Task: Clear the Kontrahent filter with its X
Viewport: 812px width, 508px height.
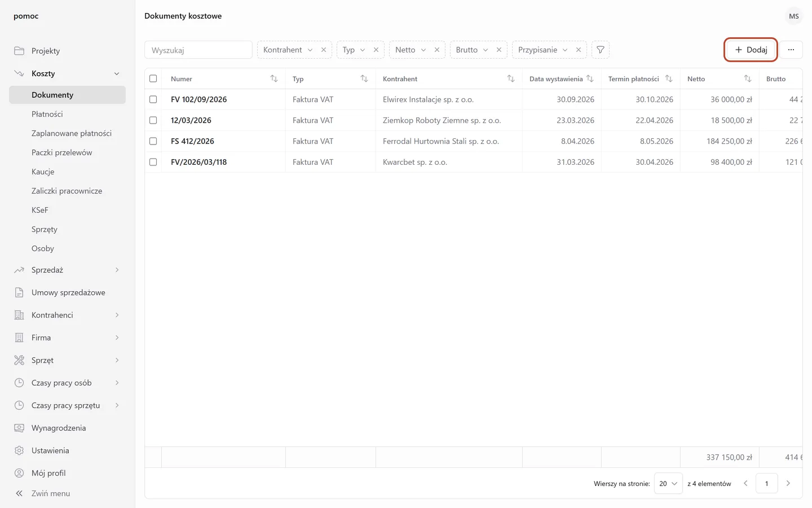Action: [x=324, y=50]
